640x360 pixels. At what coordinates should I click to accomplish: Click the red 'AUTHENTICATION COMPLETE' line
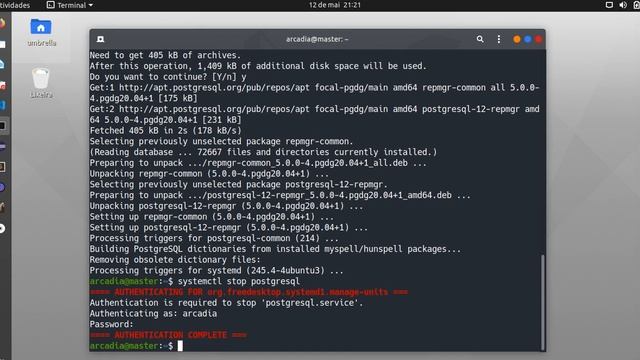[x=168, y=335]
